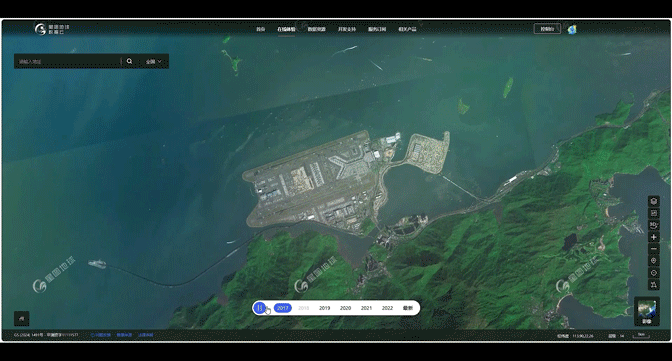The width and height of the screenshot is (672, 361).
Task: Zoom out with the minus button
Action: click(x=654, y=249)
